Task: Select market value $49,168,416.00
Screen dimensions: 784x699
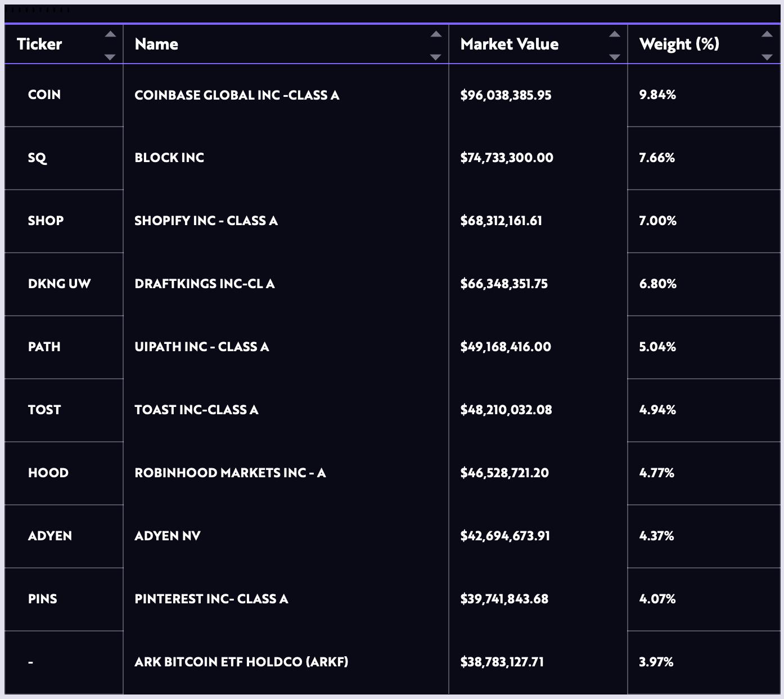Action: 506,347
